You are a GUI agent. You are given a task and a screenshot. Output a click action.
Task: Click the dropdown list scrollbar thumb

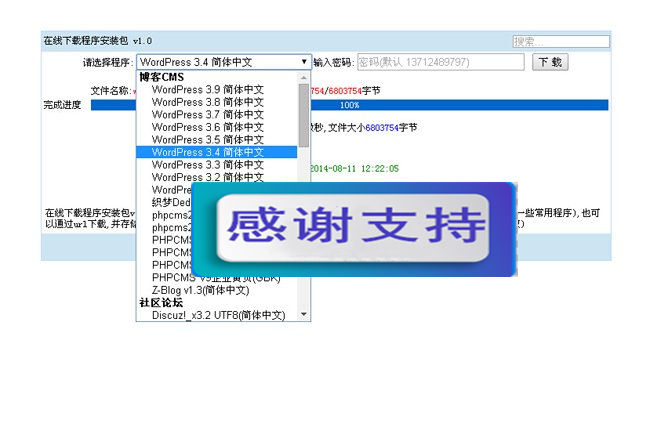[x=304, y=115]
